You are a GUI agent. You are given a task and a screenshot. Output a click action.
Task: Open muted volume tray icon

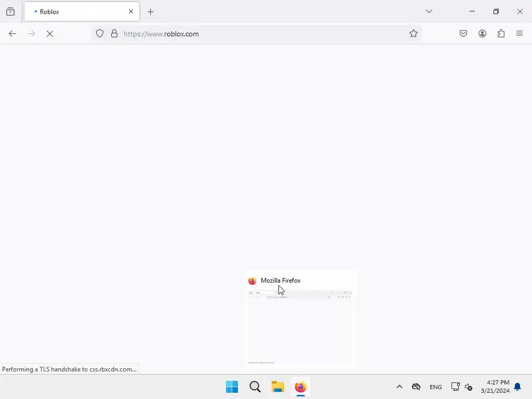tap(469, 387)
